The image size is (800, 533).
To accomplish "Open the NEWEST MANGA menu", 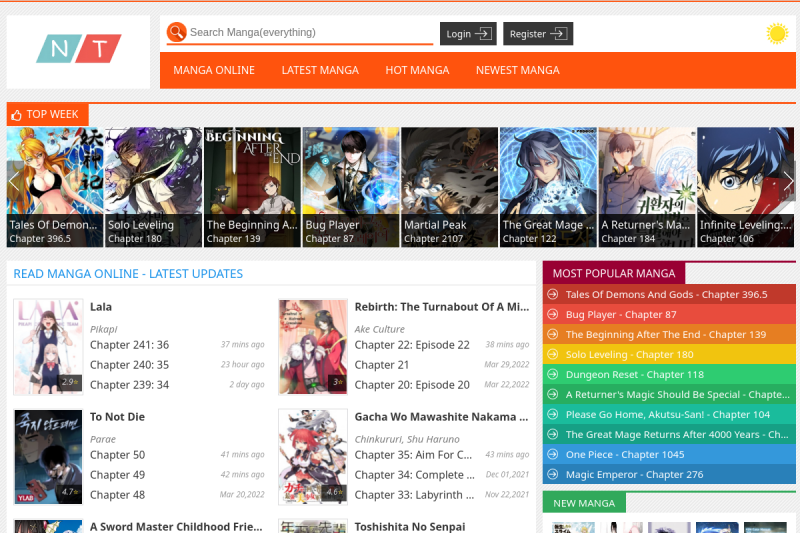I will (517, 70).
